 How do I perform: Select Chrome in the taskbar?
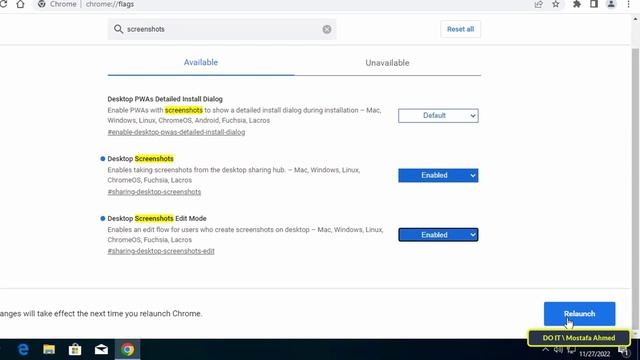(127, 350)
